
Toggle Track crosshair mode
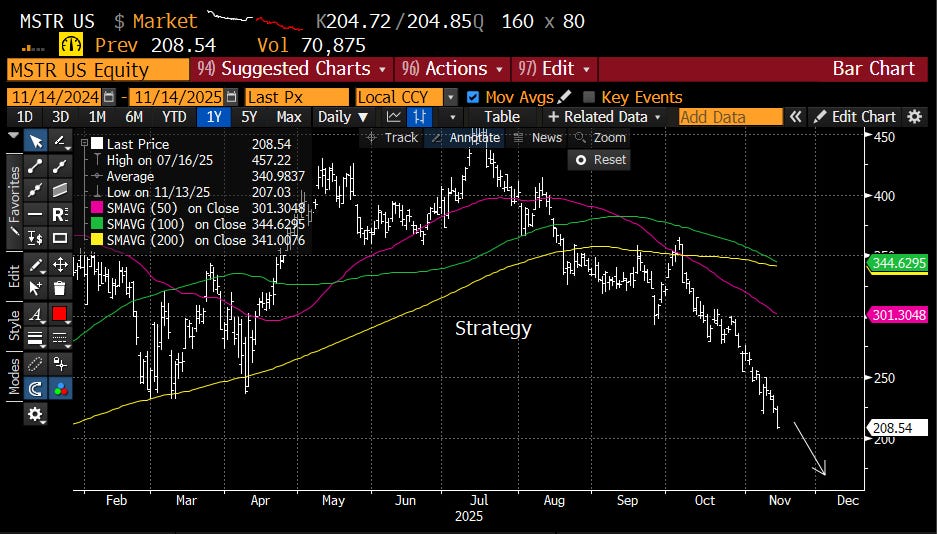[x=392, y=137]
